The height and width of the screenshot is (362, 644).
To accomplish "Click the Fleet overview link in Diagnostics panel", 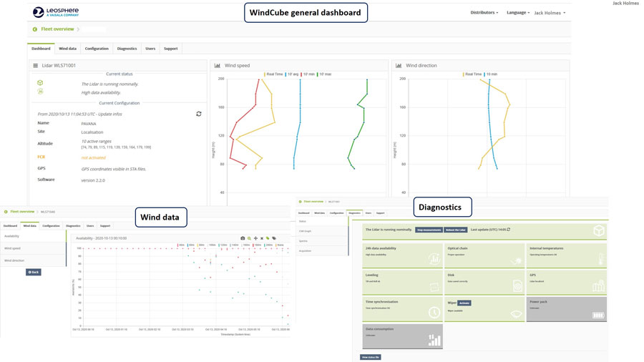I will point(313,202).
